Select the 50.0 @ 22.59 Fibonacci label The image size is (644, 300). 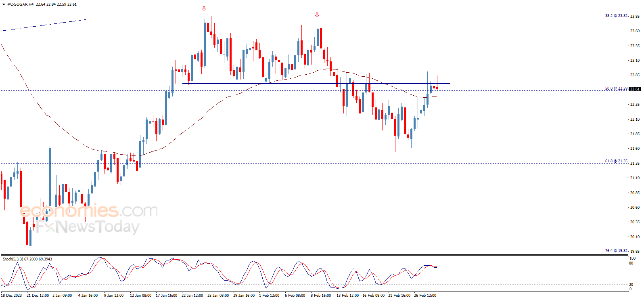(616, 88)
